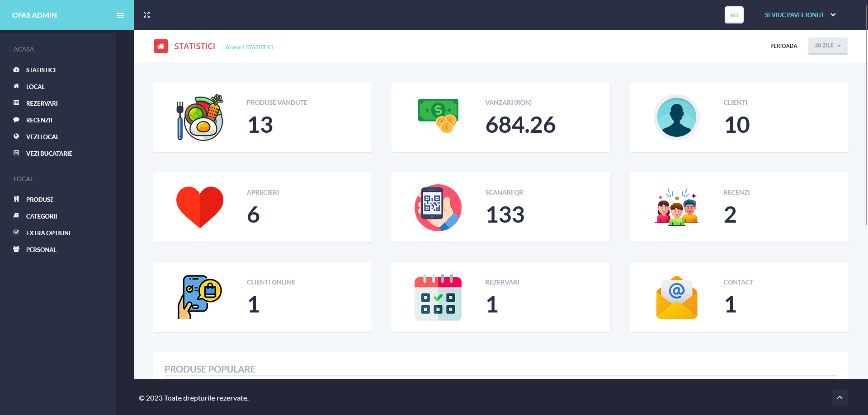Click the fullscreen expand icon

pos(146,15)
